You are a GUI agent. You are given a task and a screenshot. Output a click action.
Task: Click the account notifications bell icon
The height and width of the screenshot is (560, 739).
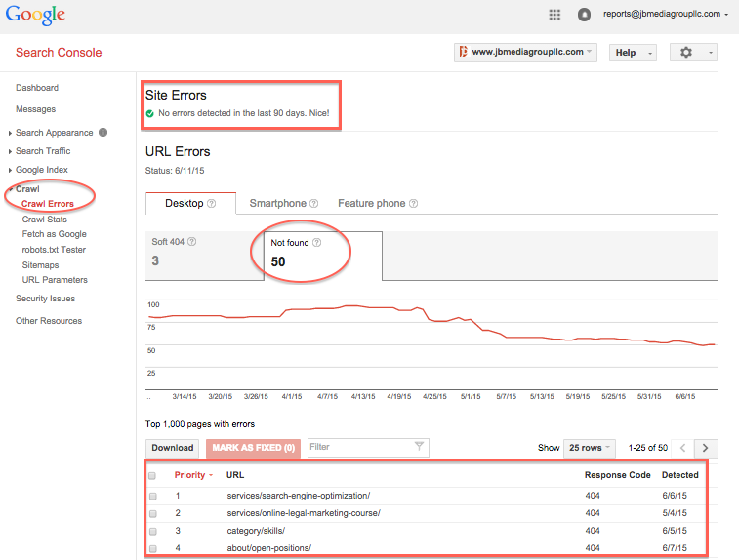tap(584, 15)
